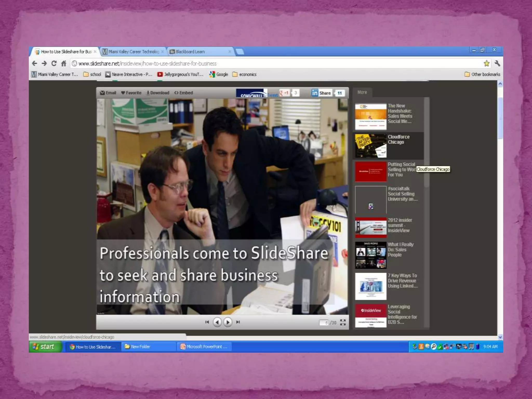Favorite this presentation
Viewport: 532px width, 399px height.
pos(131,93)
